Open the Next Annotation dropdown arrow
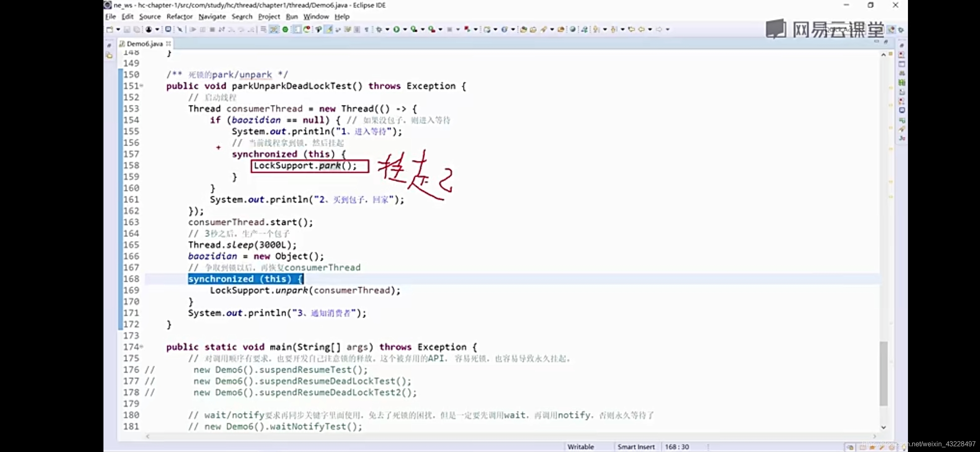 coord(605,29)
